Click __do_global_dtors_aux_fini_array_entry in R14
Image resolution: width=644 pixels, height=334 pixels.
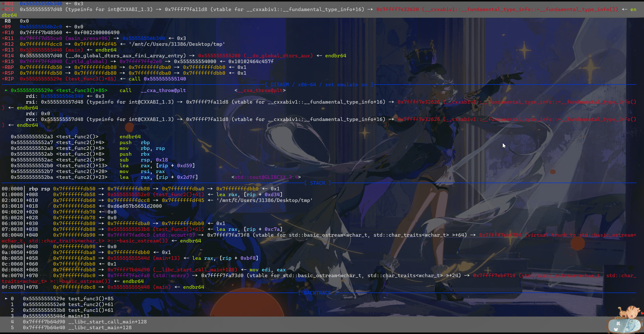coord(126,56)
